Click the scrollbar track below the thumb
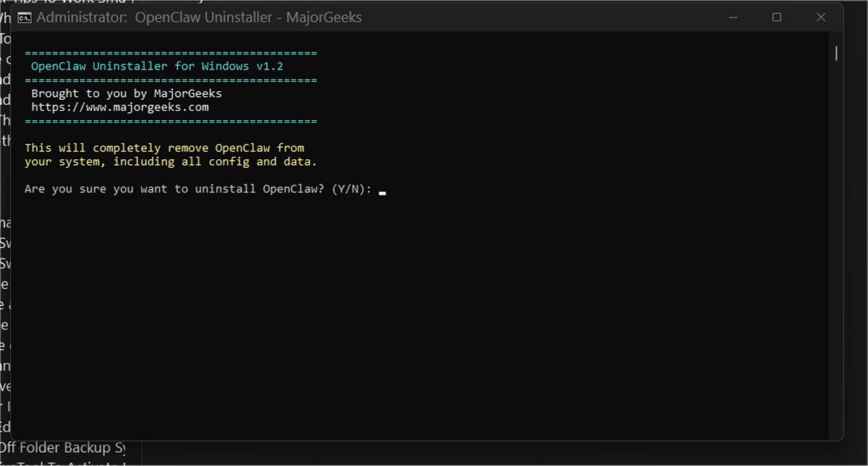 coord(836,253)
